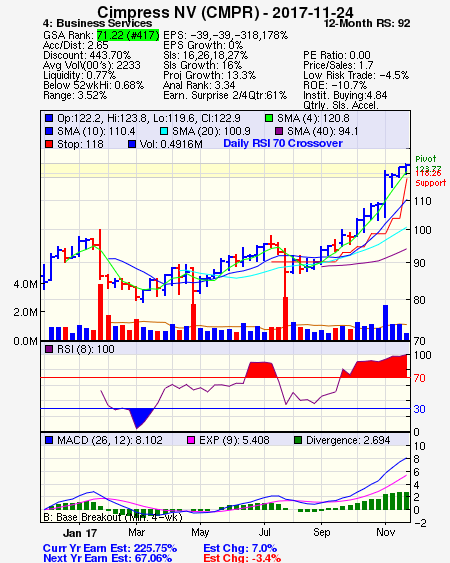Viewport: 450px width, 563px height.
Task: Click the blue 'Est Chg: 7.0%' text
Action: (x=240, y=548)
